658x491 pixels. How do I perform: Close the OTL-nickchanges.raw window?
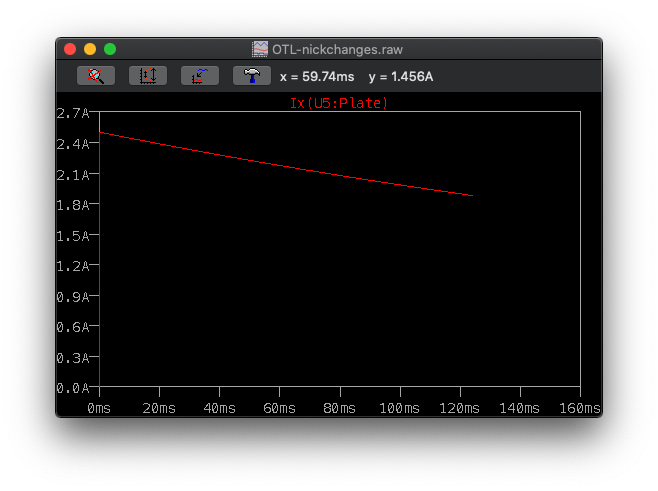[70, 49]
